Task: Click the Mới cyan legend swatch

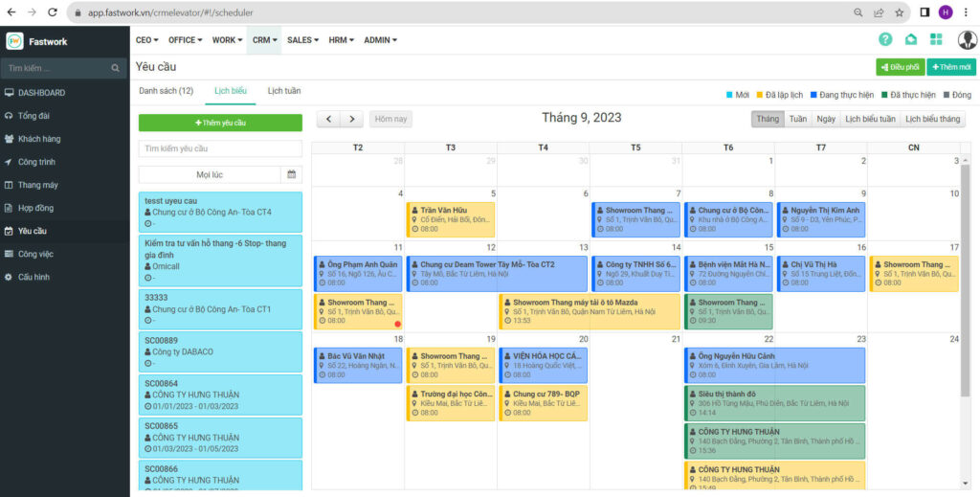Action: (729, 95)
